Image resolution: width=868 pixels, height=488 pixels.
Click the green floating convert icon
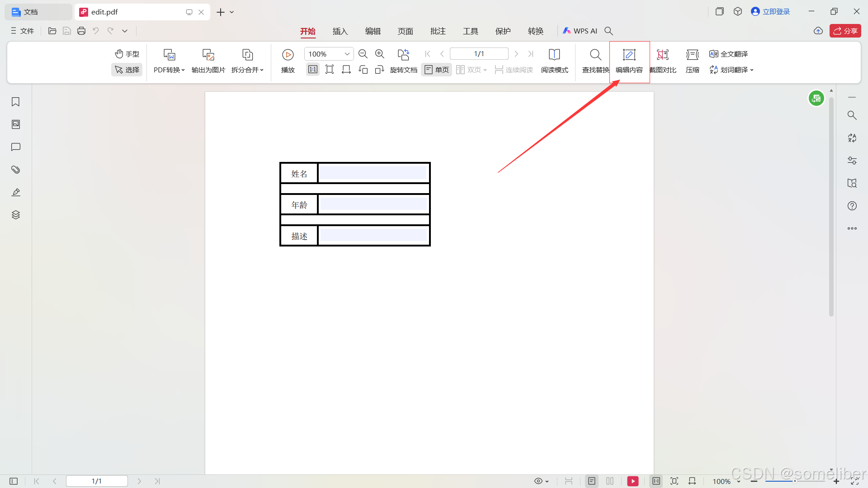click(816, 98)
